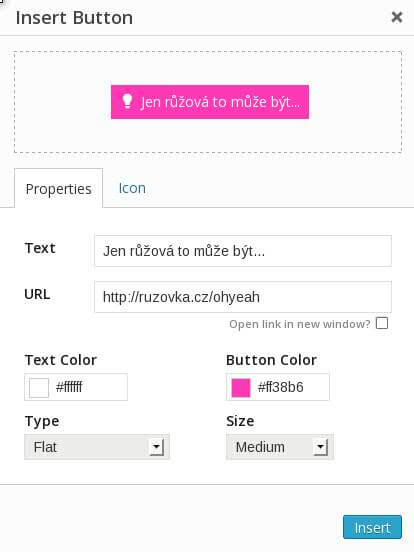
Task: Click the Type dropdown arrow
Action: pyautogui.click(x=157, y=447)
